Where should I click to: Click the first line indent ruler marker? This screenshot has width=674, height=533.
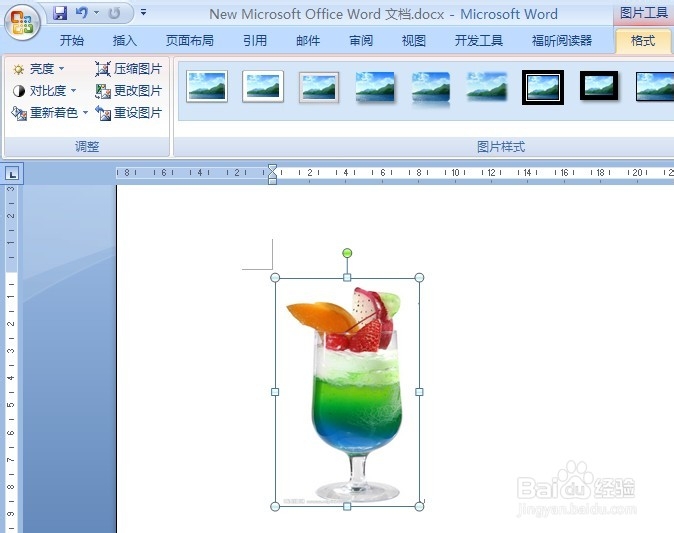[272, 168]
